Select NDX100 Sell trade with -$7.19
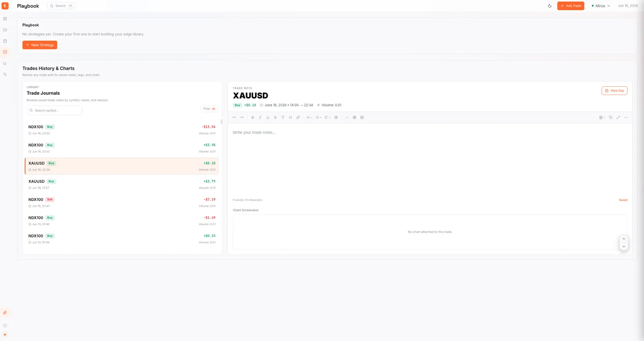The image size is (644, 341). point(122,202)
